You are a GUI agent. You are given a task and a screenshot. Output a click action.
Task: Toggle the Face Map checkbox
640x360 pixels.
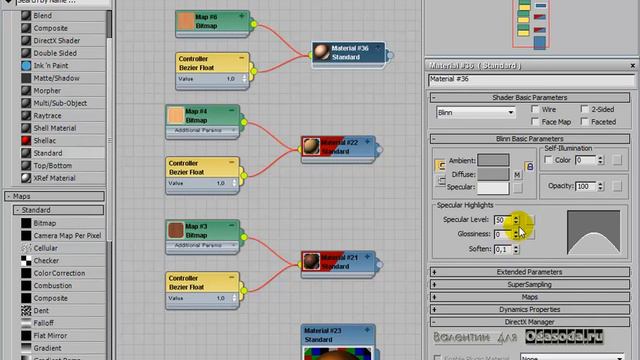click(535, 122)
